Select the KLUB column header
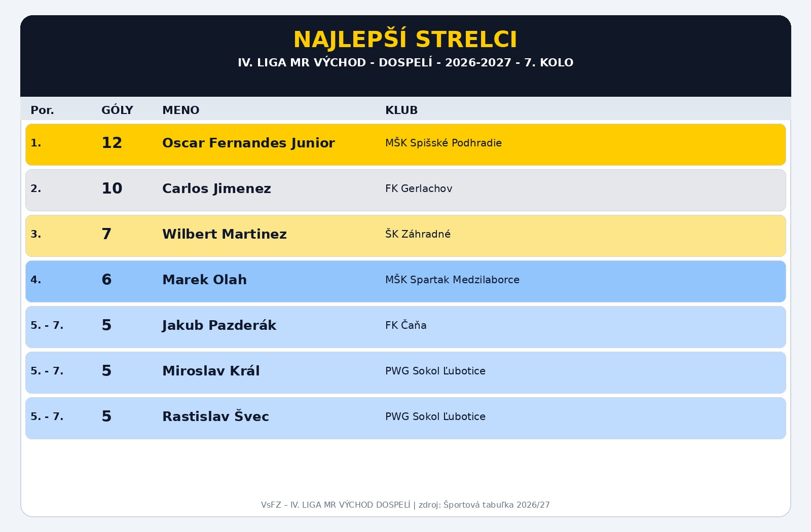This screenshot has width=811, height=532. (x=401, y=110)
